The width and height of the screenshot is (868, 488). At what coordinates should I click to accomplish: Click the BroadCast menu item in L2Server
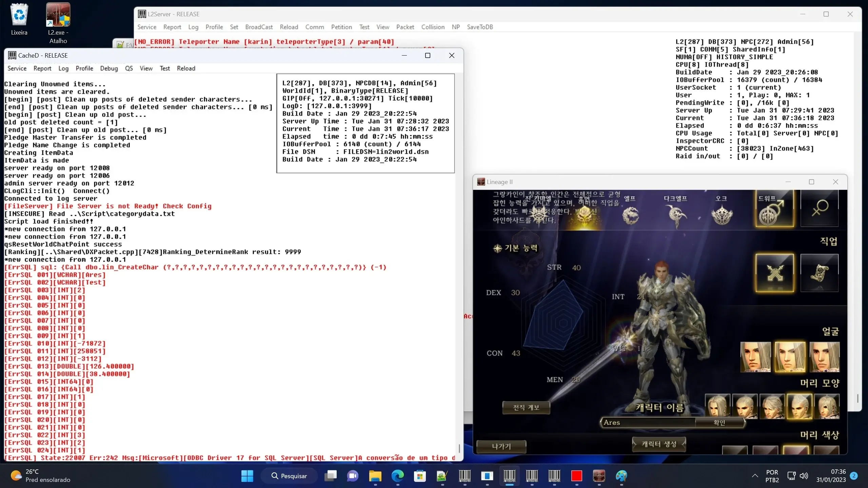point(258,27)
